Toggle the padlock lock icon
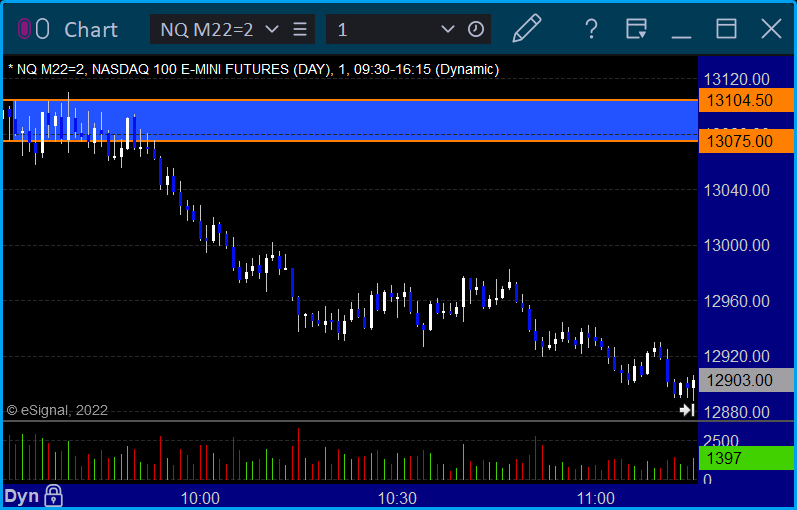Viewport: 797px width, 510px height. (x=53, y=496)
